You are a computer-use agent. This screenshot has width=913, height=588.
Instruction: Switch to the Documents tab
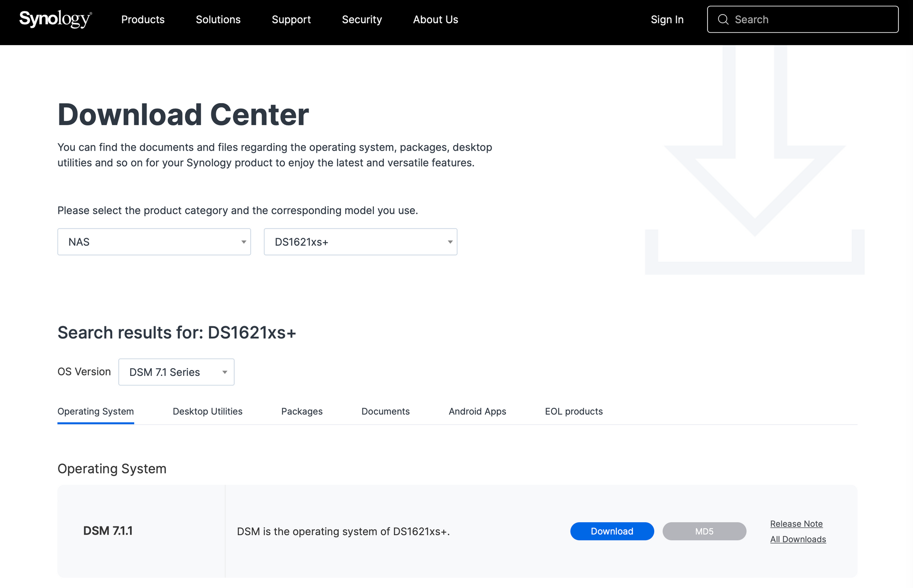pos(386,411)
